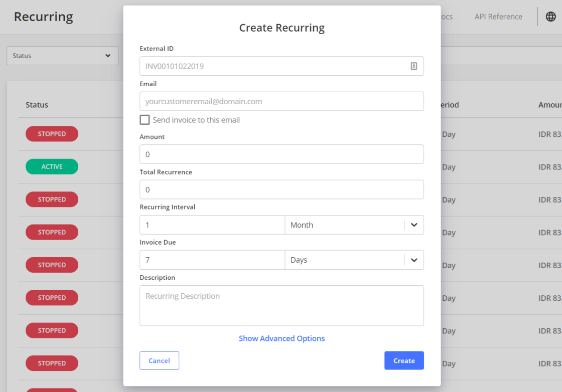Click the Recurring Description text area
Image resolution: width=562 pixels, height=392 pixels.
(282, 306)
